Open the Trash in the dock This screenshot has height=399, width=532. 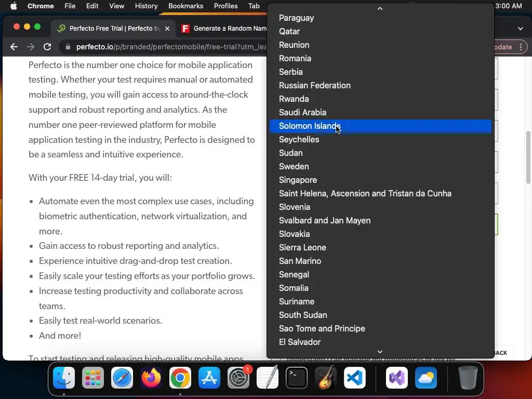[x=468, y=378]
